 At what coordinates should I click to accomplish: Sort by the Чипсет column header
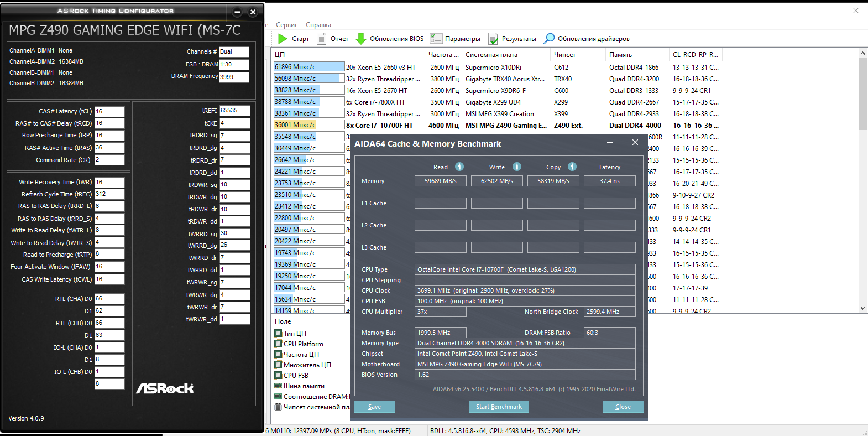[578, 55]
